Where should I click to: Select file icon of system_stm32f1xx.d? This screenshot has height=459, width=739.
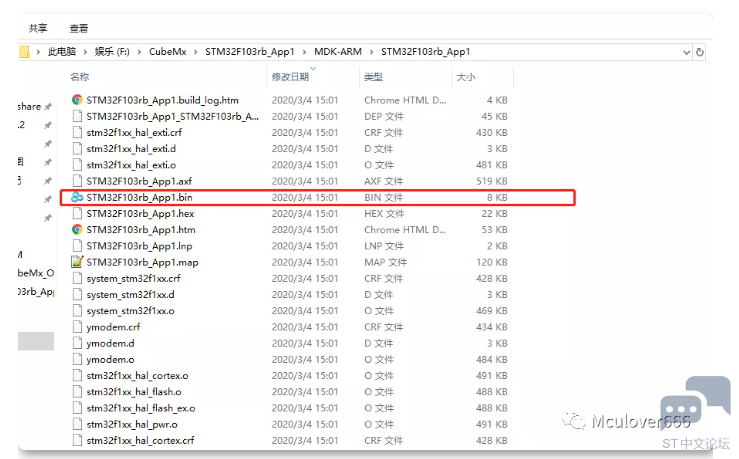coord(77,295)
